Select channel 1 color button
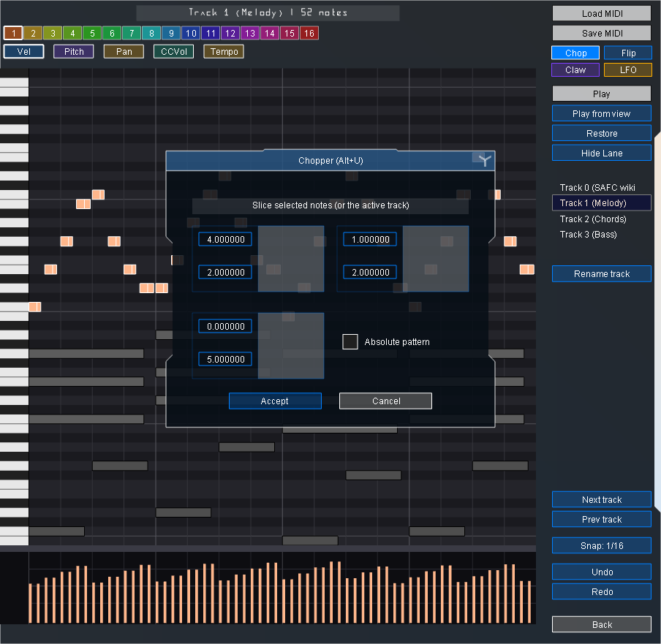Screen dimensions: 661x644 pos(13,33)
